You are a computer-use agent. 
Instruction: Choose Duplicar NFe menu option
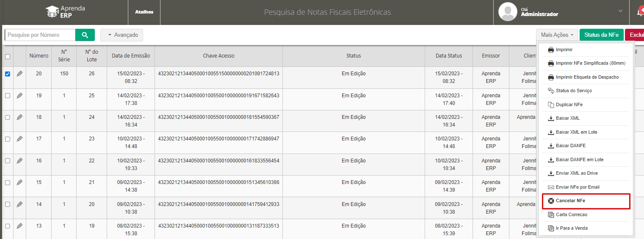569,104
